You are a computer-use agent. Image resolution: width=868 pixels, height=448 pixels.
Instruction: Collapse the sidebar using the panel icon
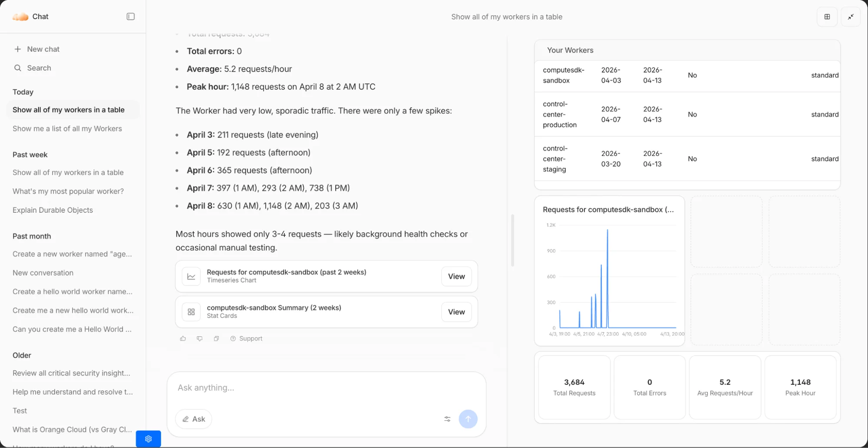pos(130,16)
